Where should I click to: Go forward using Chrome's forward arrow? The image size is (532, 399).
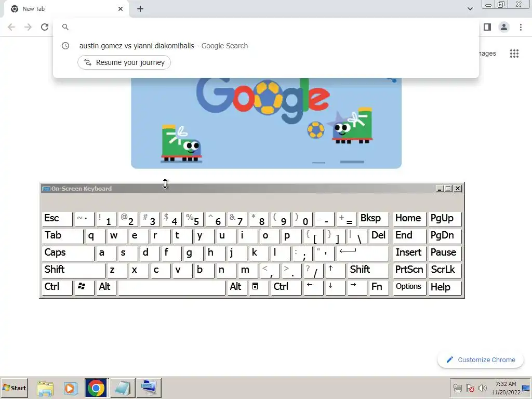click(28, 27)
